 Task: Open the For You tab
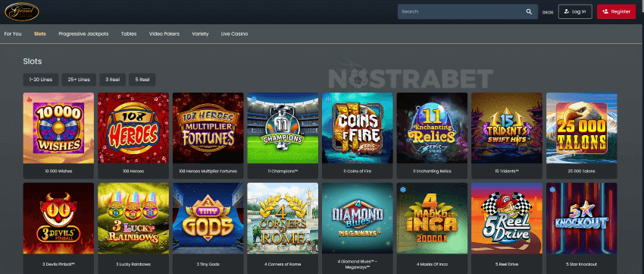tap(13, 33)
